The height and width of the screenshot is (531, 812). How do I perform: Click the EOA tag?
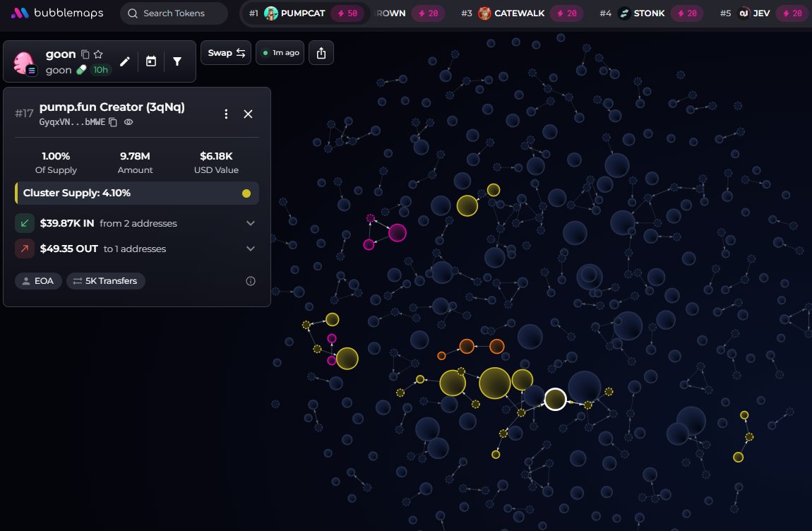tap(38, 281)
